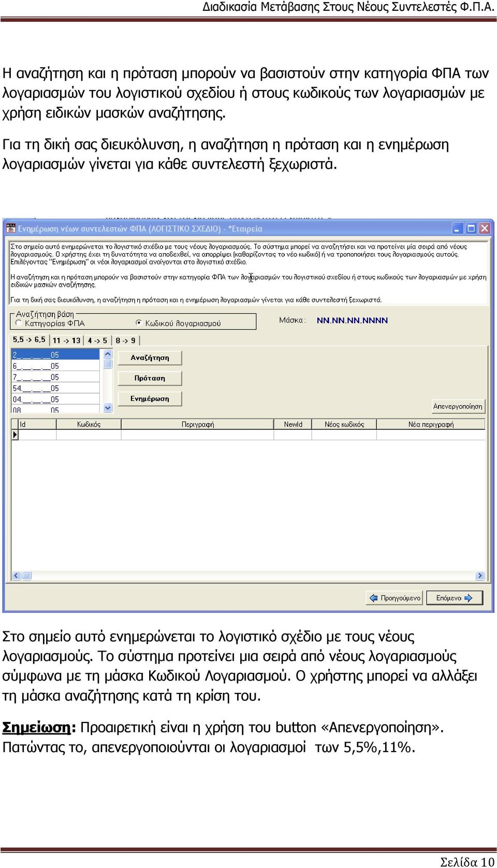Click the Id column header

[37, 425]
